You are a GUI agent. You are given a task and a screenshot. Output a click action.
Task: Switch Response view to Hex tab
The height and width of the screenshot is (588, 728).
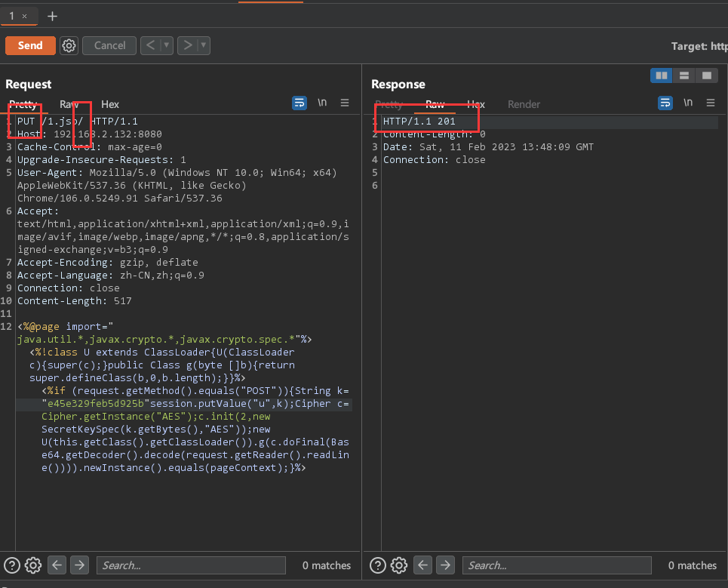coord(476,104)
